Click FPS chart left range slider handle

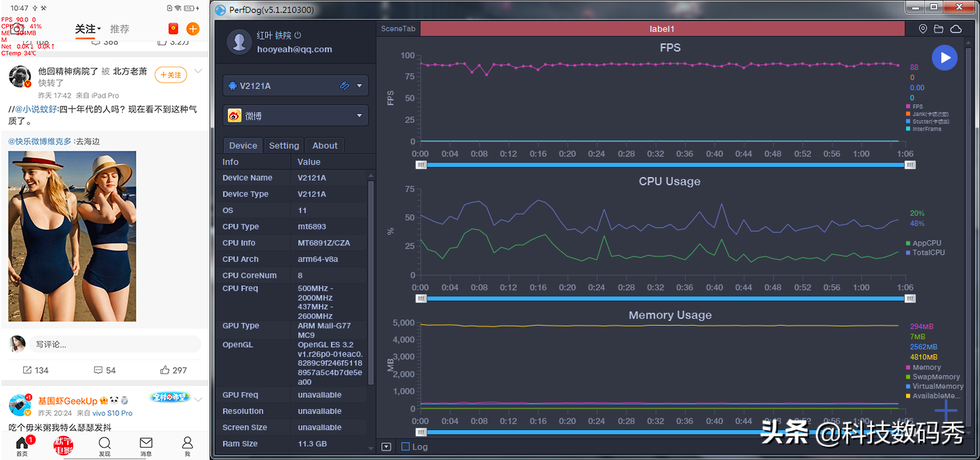(x=422, y=164)
